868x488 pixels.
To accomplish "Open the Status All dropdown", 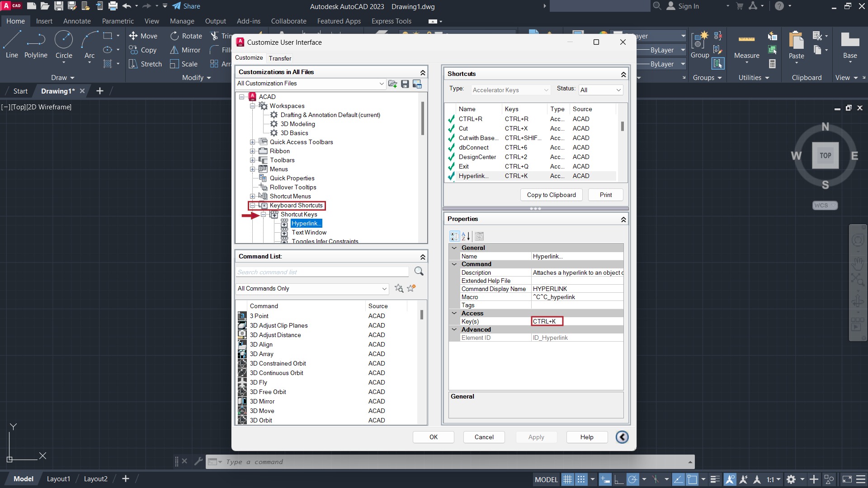I will coord(601,90).
